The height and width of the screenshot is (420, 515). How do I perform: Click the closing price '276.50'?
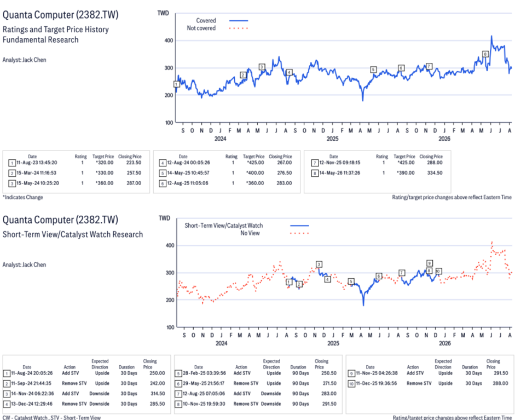pos(285,173)
